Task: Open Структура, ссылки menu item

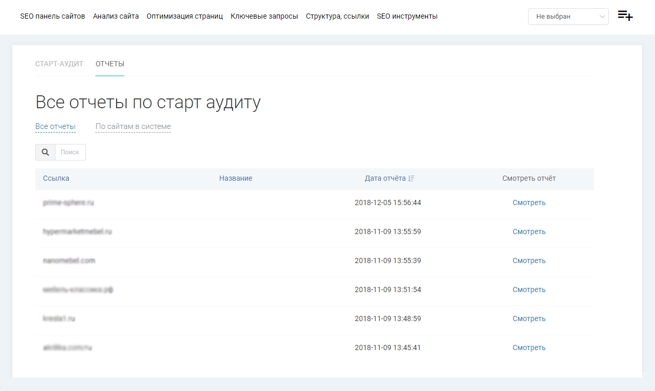Action: pos(338,16)
